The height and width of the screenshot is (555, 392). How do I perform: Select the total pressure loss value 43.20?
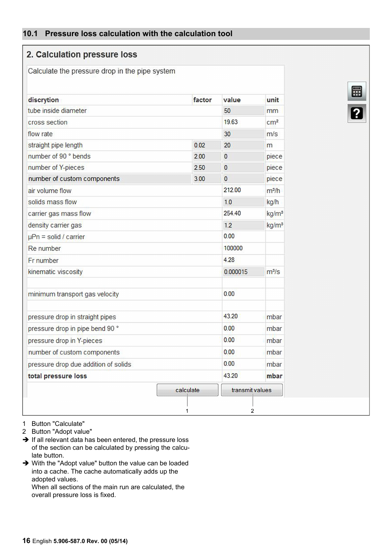point(231,376)
